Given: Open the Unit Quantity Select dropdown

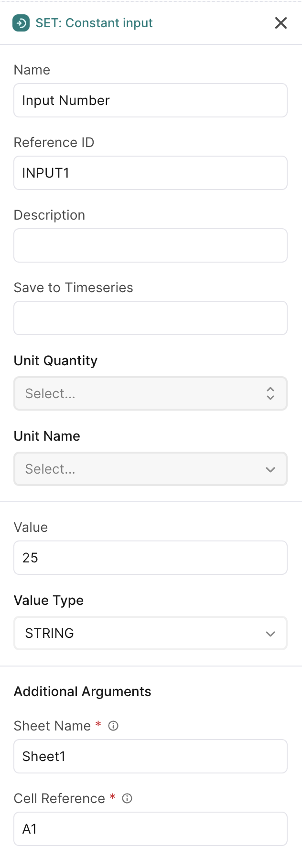Looking at the screenshot, I should [143, 393].
